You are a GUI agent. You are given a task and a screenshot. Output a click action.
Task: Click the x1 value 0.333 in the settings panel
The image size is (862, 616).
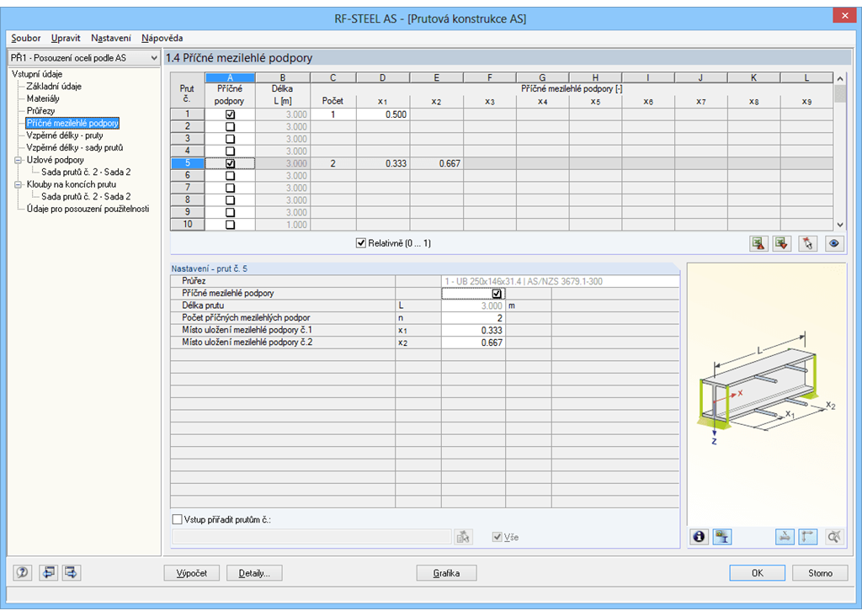pyautogui.click(x=473, y=330)
